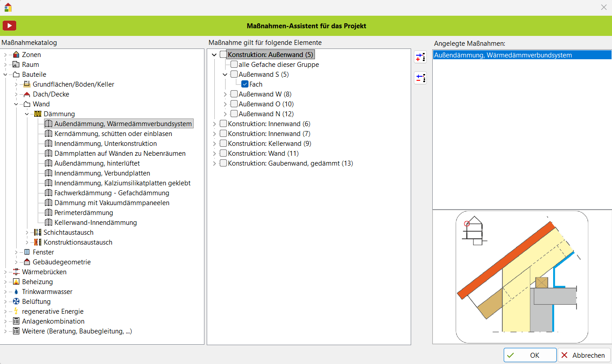Click the regenerative Energie lightning icon

click(17, 311)
